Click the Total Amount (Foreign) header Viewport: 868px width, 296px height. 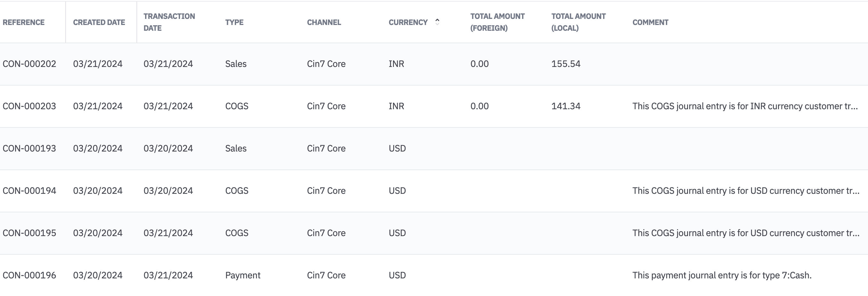click(497, 22)
